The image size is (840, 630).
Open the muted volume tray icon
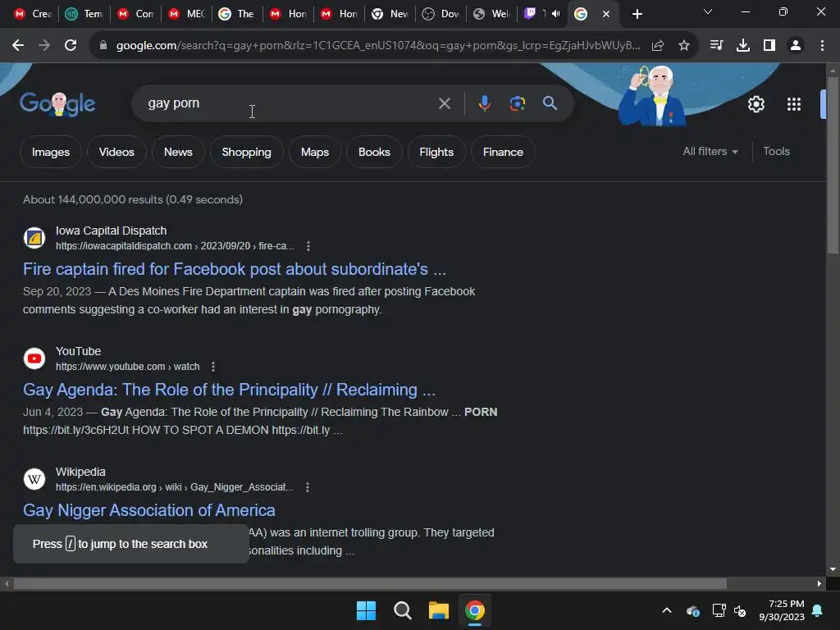[x=740, y=610]
